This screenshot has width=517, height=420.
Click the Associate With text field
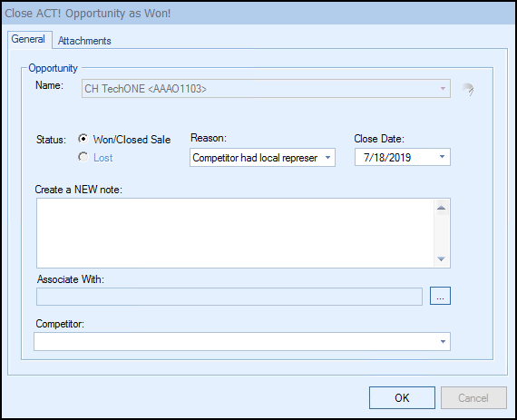pos(229,297)
